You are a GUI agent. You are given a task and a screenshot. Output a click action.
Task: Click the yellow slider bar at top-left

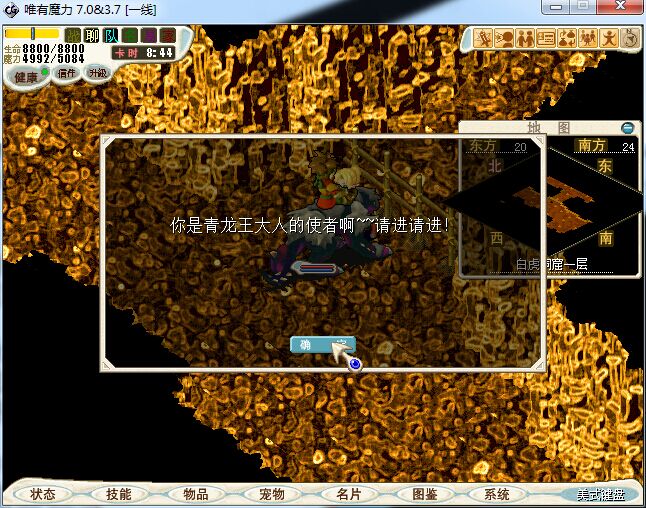[x=31, y=34]
